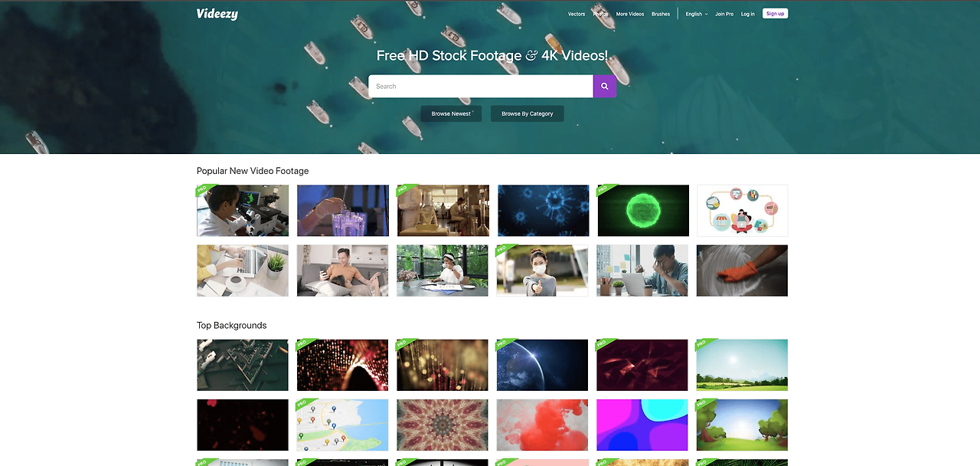Open the man on sofa with phone thumbnail
The width and height of the screenshot is (980, 466).
[x=343, y=271]
